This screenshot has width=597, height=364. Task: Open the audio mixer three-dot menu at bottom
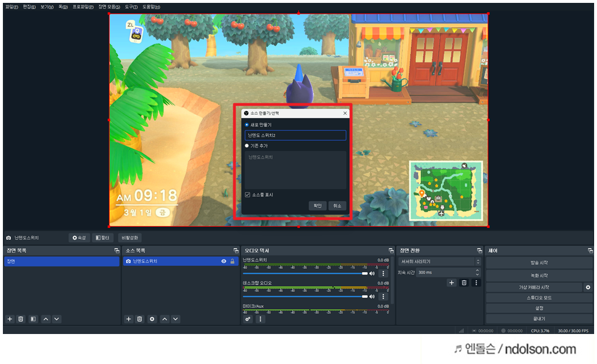click(260, 319)
